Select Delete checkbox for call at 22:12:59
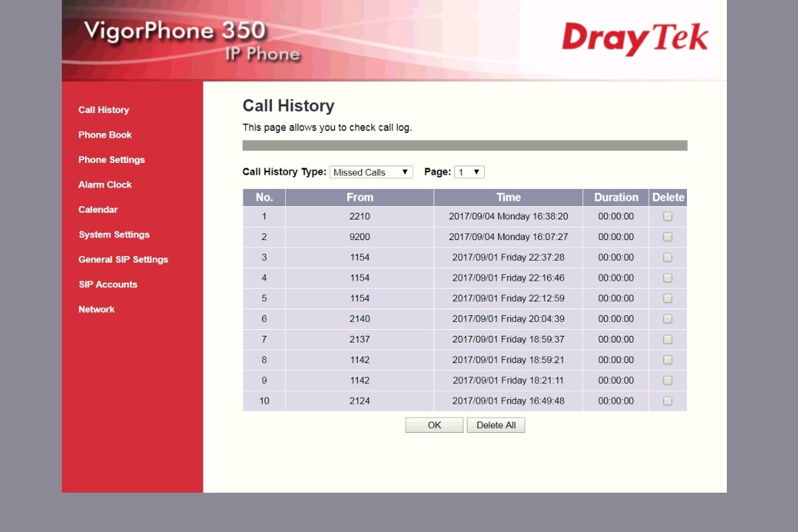Image resolution: width=798 pixels, height=532 pixels. (668, 298)
